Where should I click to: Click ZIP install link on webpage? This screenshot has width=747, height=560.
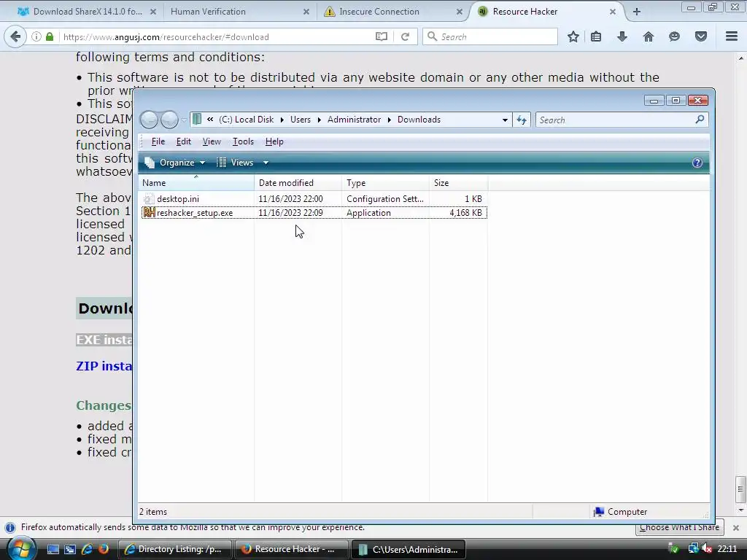[104, 366]
